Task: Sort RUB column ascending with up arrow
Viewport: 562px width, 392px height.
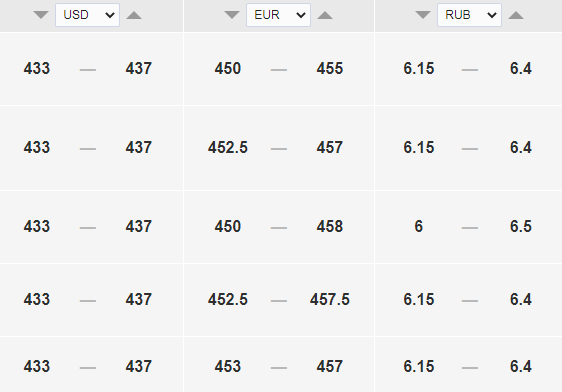Action: pyautogui.click(x=516, y=15)
